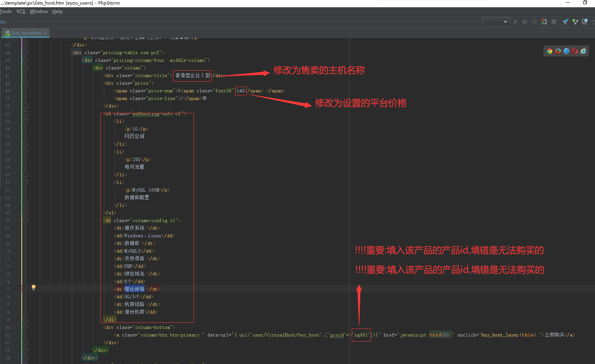Click the yellow light bulb intention icon

pyautogui.click(x=34, y=287)
